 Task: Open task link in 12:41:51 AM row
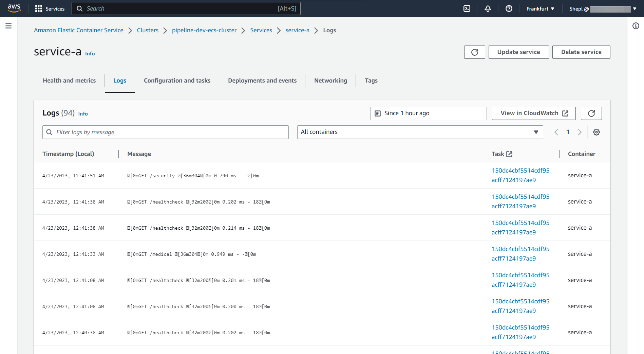pyautogui.click(x=520, y=175)
